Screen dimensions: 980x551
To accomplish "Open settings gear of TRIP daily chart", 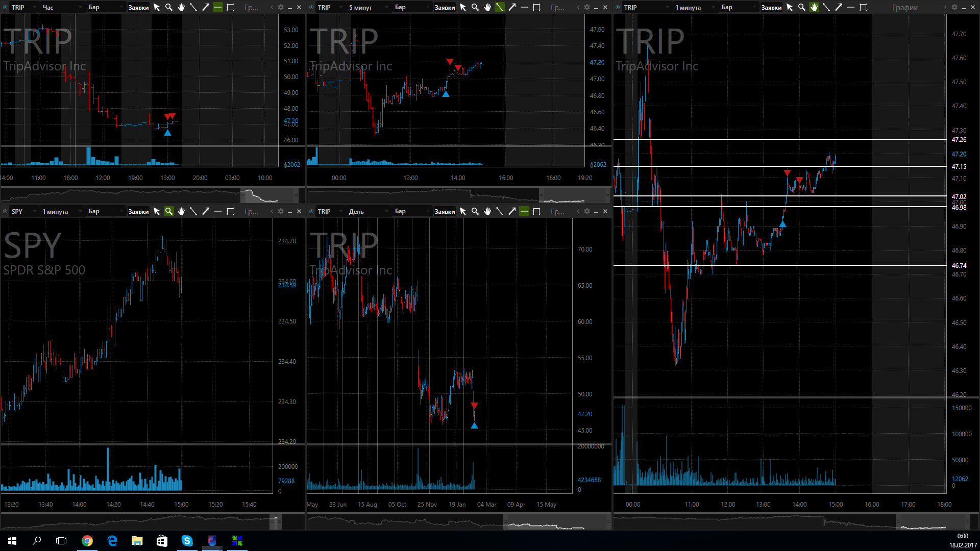I will click(587, 211).
